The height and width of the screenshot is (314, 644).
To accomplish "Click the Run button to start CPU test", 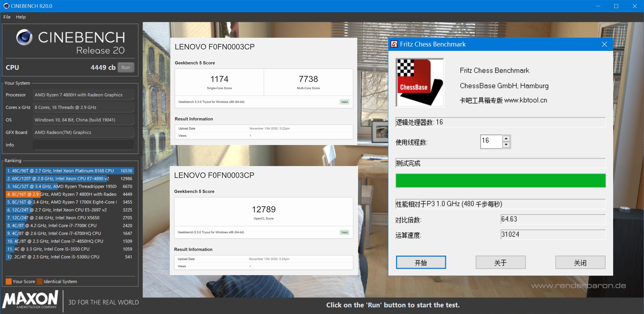I will tap(126, 67).
